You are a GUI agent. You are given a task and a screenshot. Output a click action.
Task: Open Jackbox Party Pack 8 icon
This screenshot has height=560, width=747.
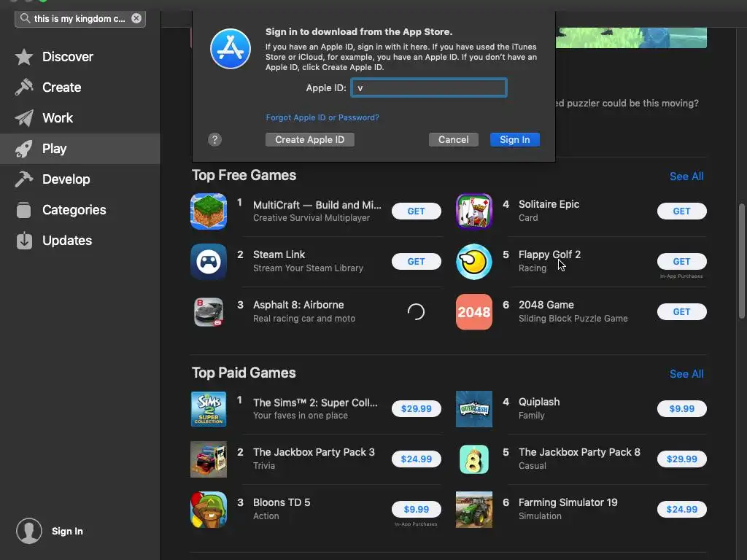click(474, 459)
